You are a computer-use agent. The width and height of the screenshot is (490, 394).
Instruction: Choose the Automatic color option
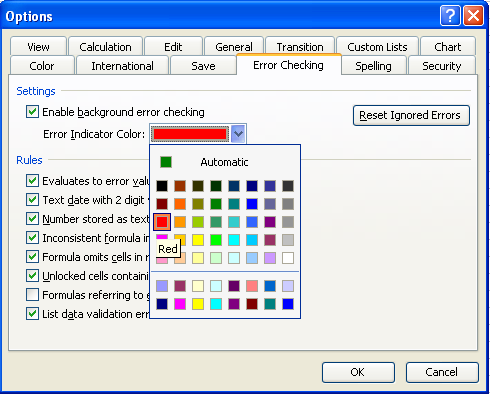(x=225, y=162)
